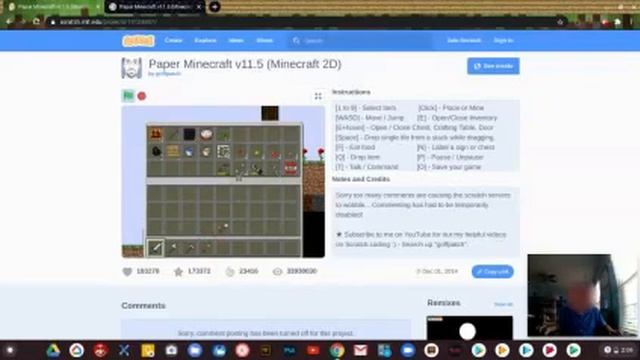The image size is (640, 360).
Task: Close the active Paper Minecraft tab
Action: click(199, 7)
